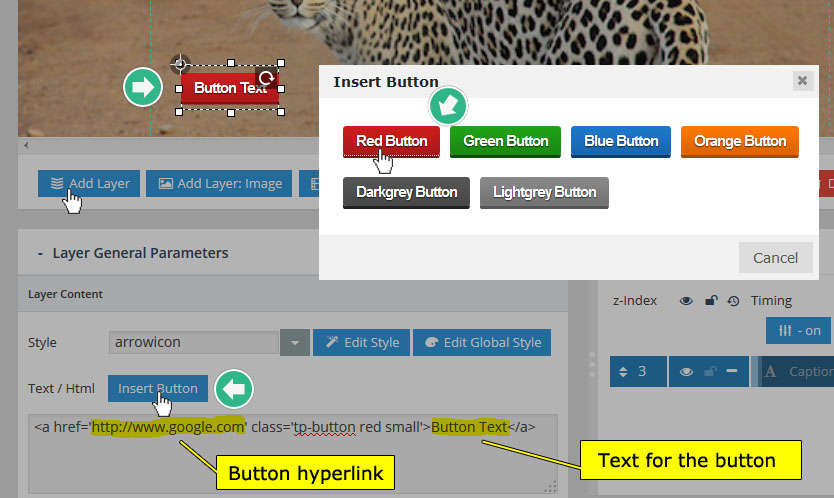Select the Orange Button color style
Image resolution: width=834 pixels, height=498 pixels.
point(739,141)
